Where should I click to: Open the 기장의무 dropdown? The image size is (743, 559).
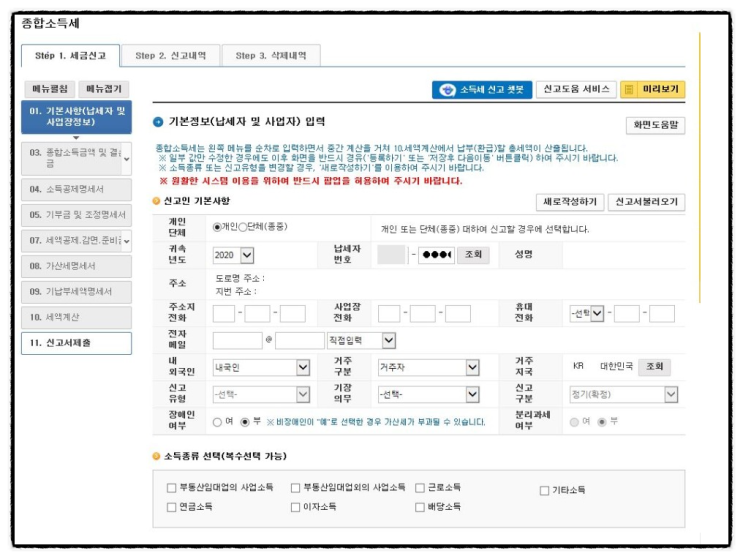tap(429, 395)
